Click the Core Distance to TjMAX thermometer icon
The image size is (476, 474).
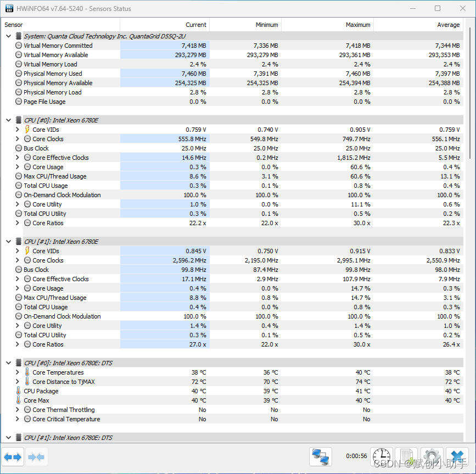(x=27, y=381)
